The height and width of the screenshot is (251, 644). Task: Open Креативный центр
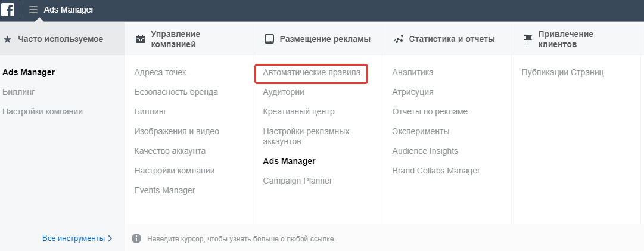298,111
